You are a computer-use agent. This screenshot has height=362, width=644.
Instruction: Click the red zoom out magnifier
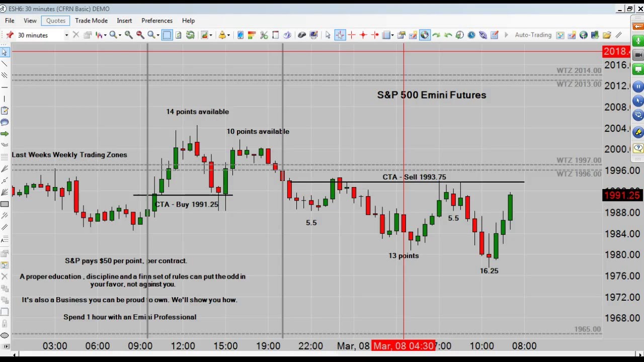(x=140, y=35)
